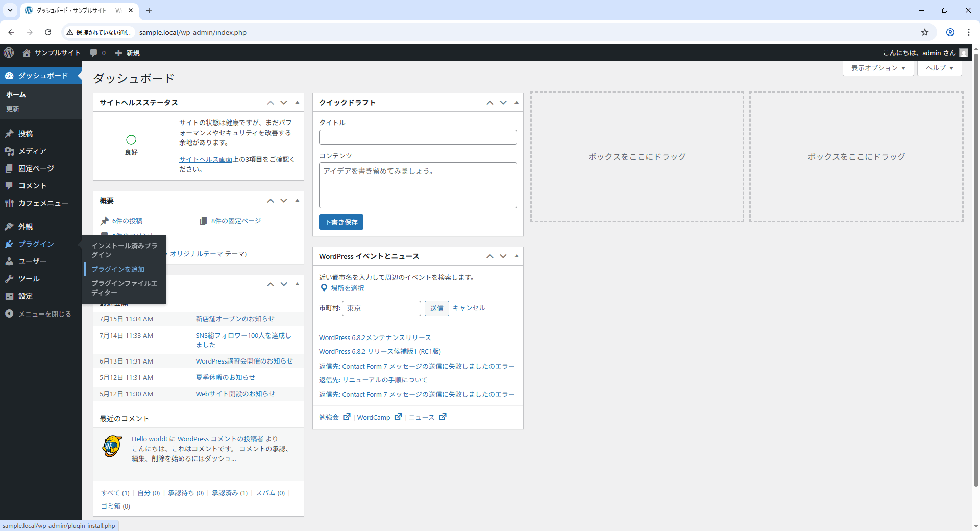Open the WordPress logo menu in admin bar

coord(9,53)
